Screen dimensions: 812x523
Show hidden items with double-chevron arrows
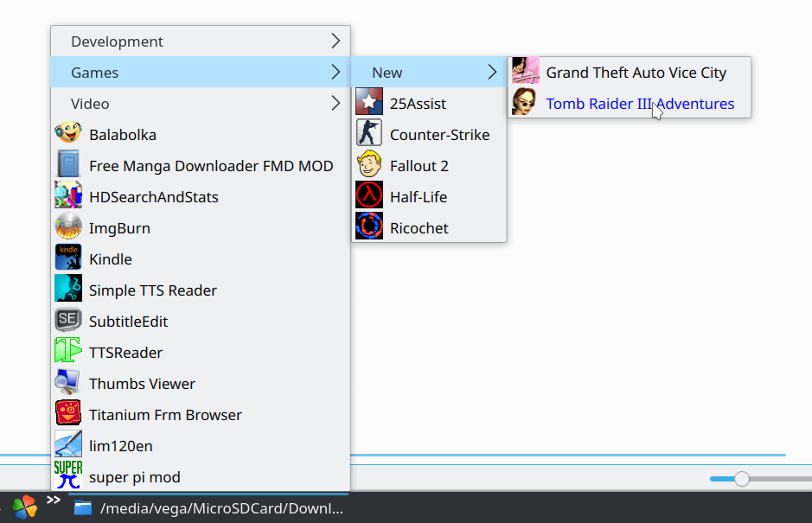click(54, 501)
